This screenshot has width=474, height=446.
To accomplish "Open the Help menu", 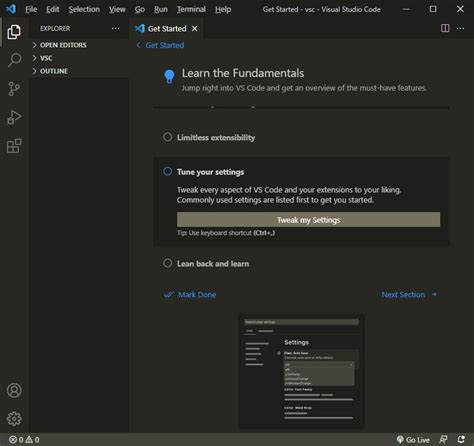I will tap(223, 9).
